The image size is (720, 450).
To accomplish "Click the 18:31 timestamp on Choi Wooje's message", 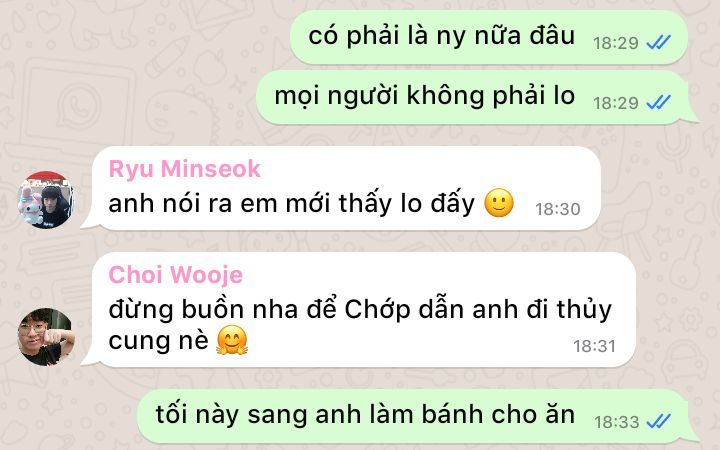I will point(594,346).
